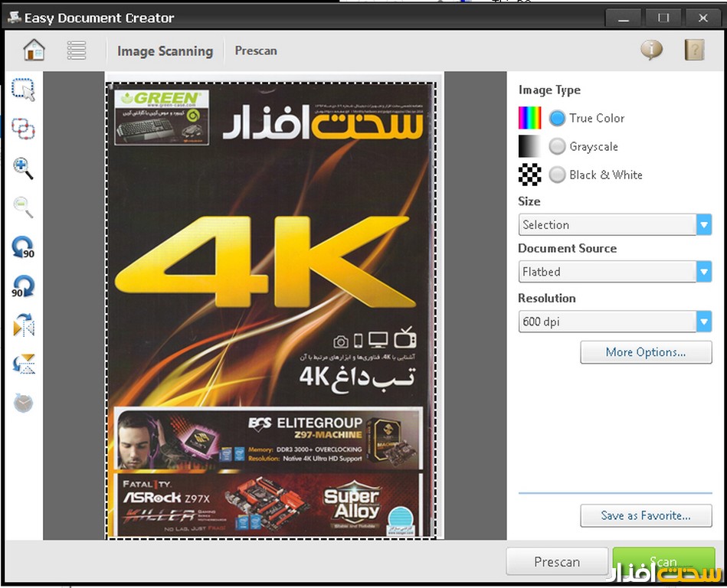Click the Grayscale gradient swatch
727x588 pixels.
point(529,146)
